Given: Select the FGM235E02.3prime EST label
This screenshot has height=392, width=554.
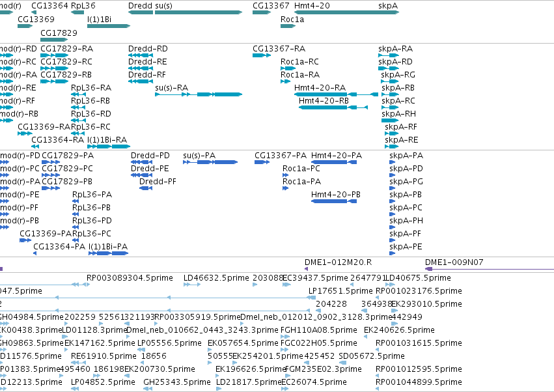Looking at the screenshot, I should pyautogui.click(x=324, y=369).
